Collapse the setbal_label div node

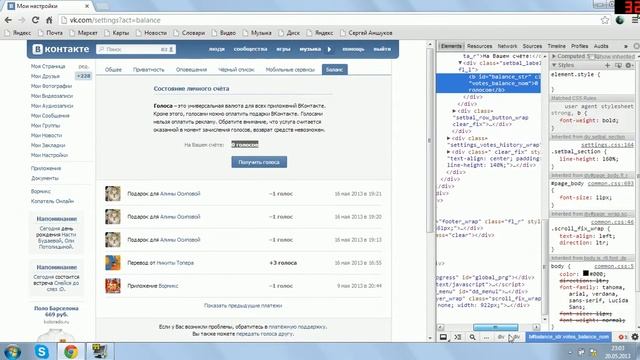tap(460, 63)
